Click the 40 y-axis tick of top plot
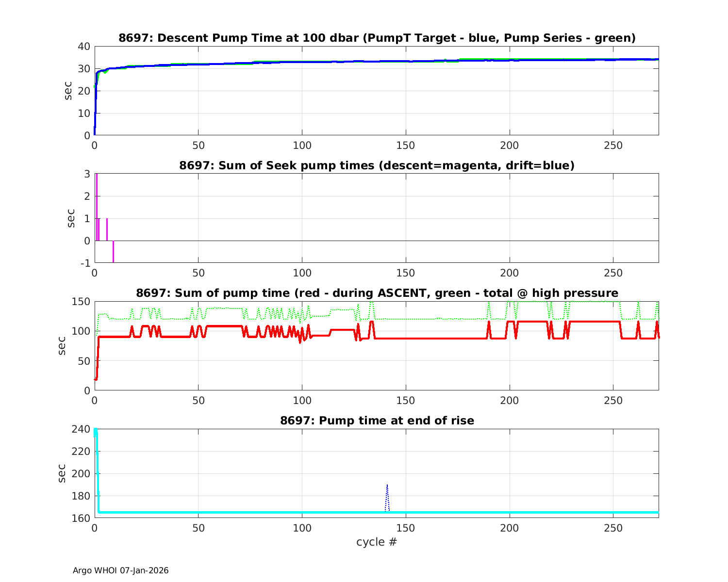This screenshot has width=728, height=582. pos(84,47)
